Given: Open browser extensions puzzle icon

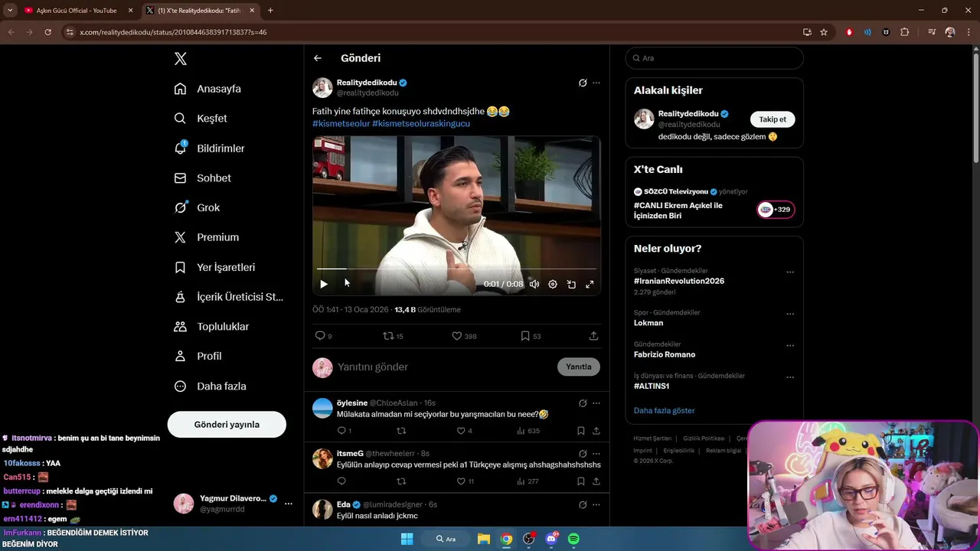Looking at the screenshot, I should 905,32.
